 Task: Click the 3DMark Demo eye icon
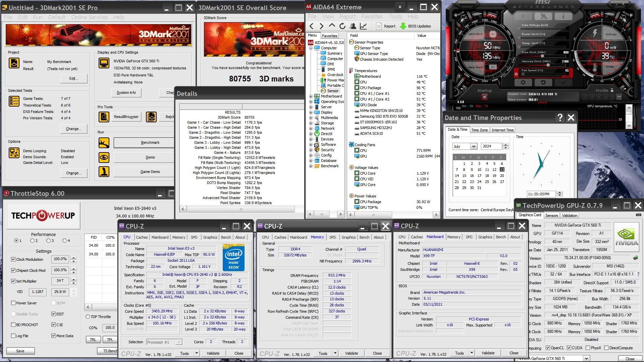[x=104, y=157]
